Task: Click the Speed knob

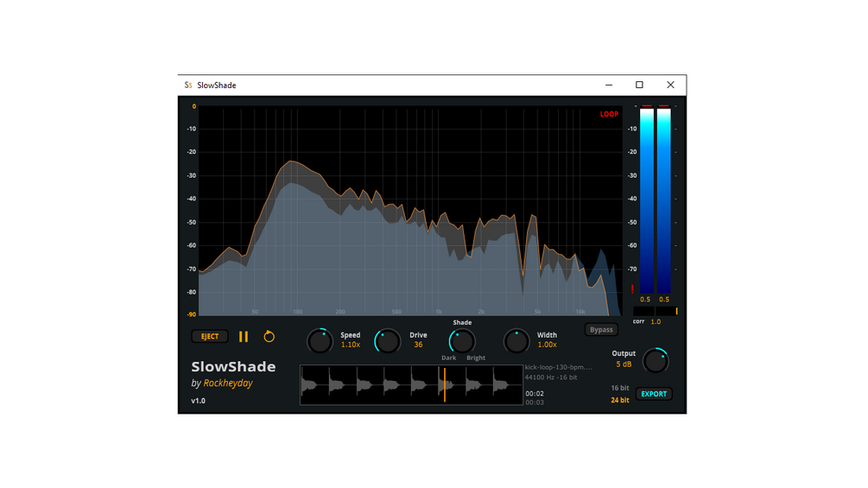Action: tap(320, 341)
